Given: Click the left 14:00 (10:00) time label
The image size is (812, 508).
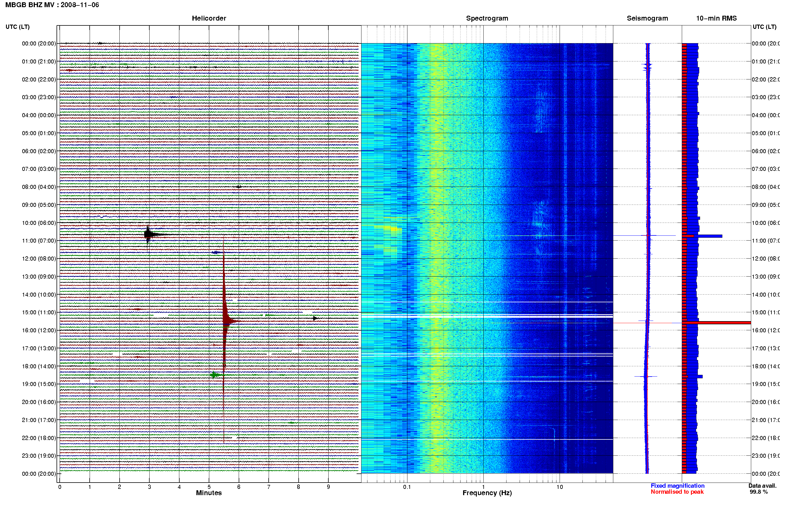Looking at the screenshot, I should (39, 295).
